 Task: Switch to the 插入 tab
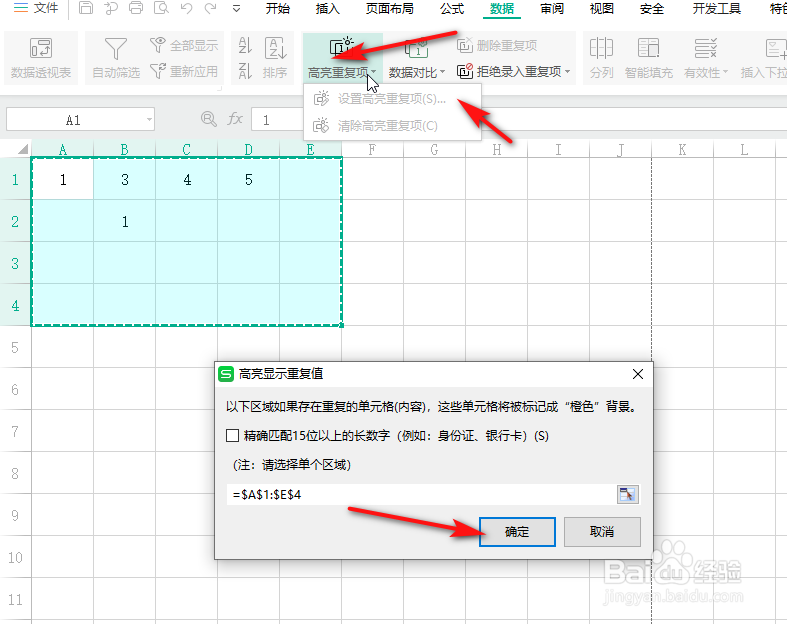[x=327, y=9]
